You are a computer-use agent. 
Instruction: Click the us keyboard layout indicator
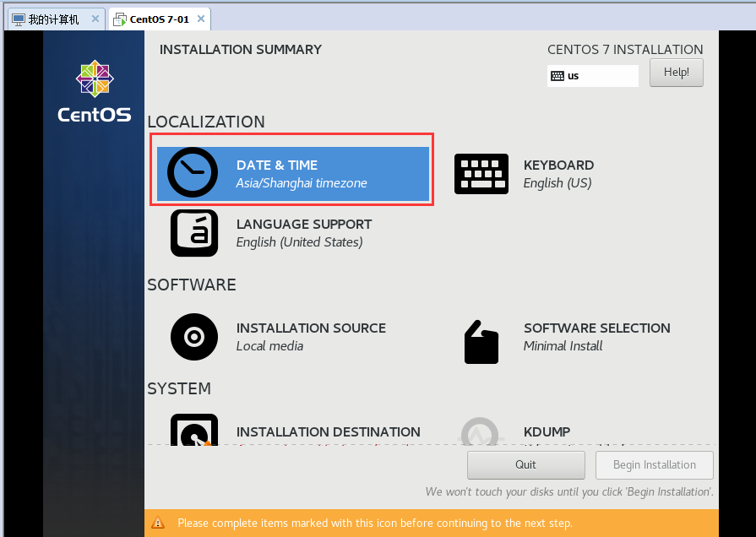[x=593, y=76]
